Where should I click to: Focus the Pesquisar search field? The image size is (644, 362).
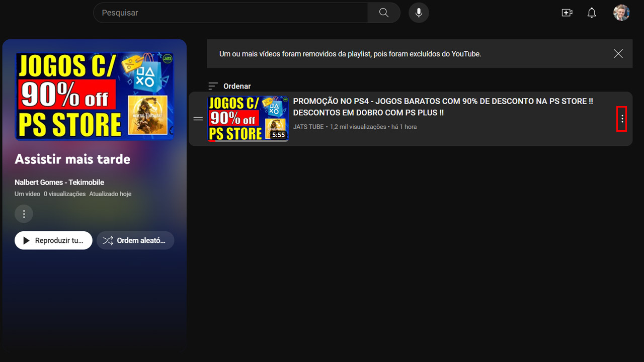(230, 13)
